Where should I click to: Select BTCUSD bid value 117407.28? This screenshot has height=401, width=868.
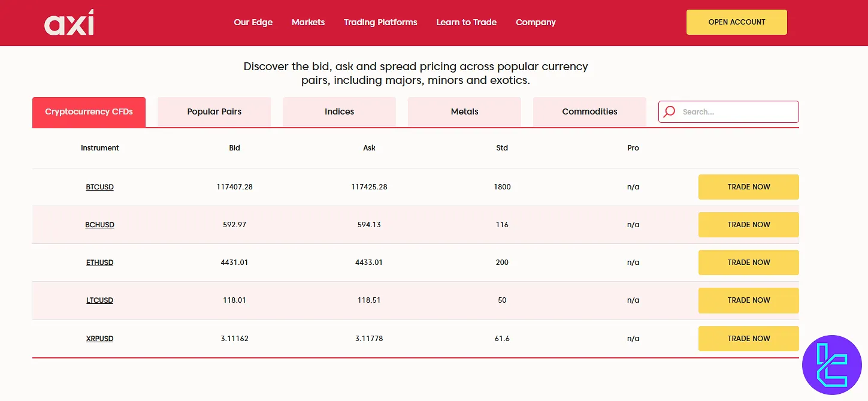[235, 187]
